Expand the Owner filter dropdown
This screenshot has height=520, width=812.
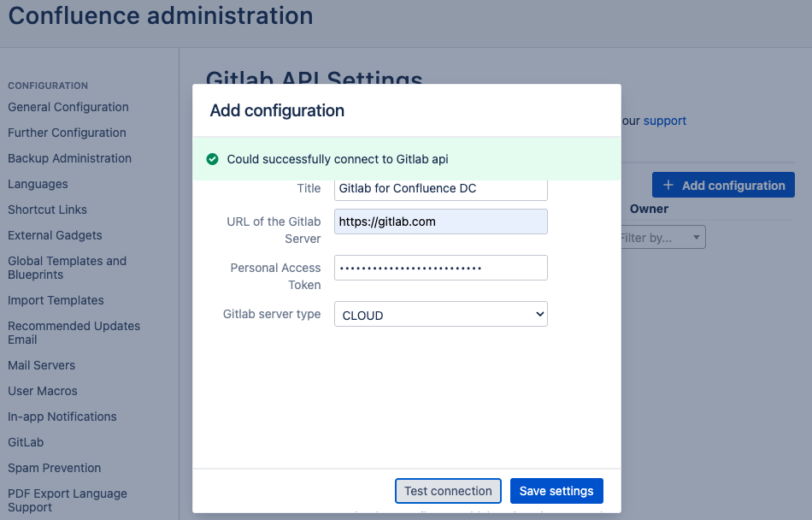pyautogui.click(x=663, y=238)
